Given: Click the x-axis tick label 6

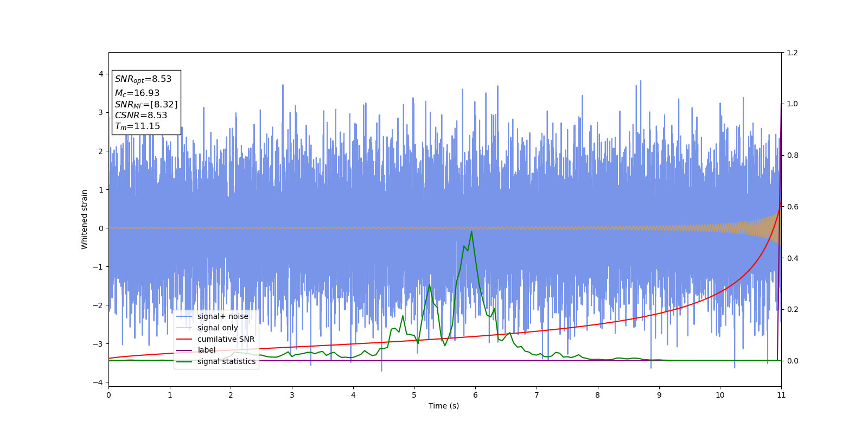Looking at the screenshot, I should [475, 395].
